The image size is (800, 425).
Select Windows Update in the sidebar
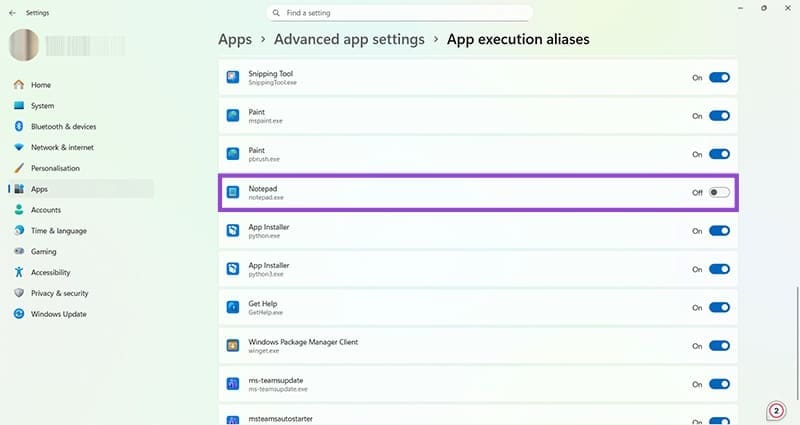coord(58,314)
